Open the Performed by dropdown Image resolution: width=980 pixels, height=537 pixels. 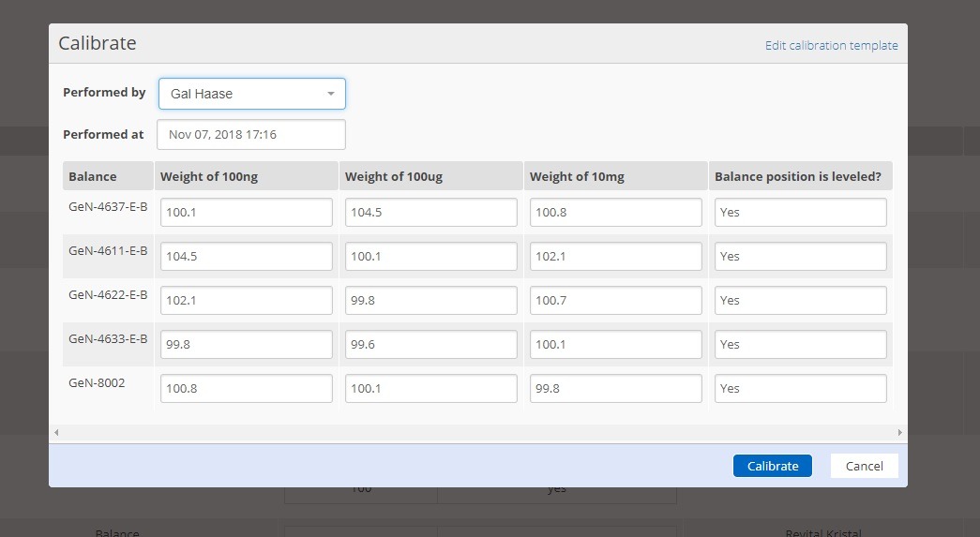click(x=251, y=94)
